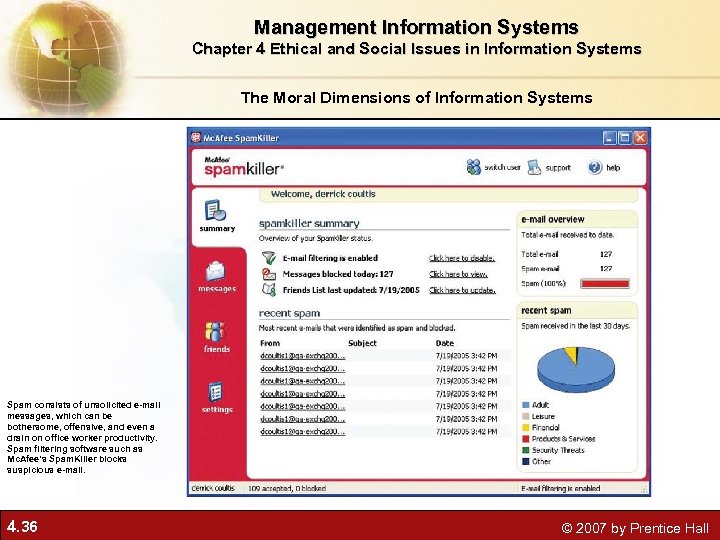Click the 'help' text link
The width and height of the screenshot is (720, 540).
click(613, 168)
